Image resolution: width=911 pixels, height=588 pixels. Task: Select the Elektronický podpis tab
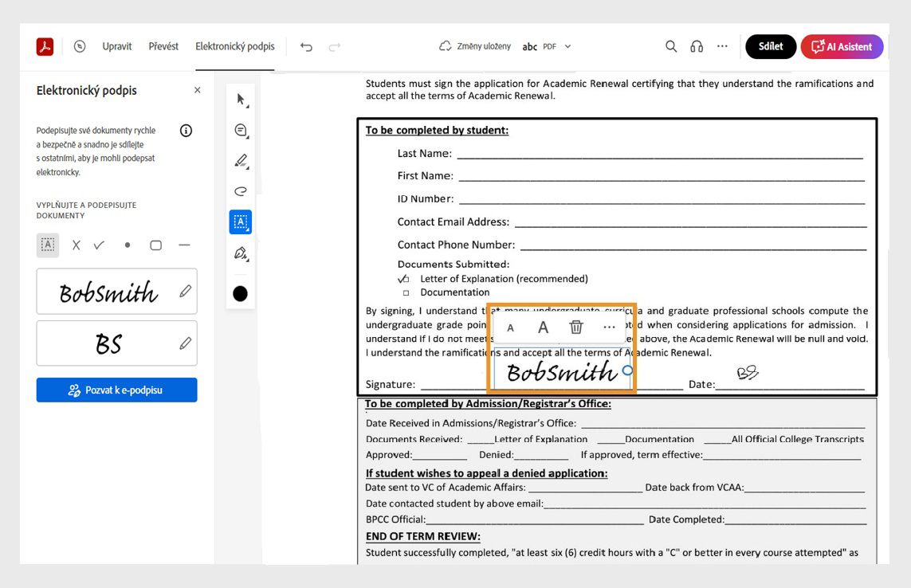pyautogui.click(x=234, y=46)
